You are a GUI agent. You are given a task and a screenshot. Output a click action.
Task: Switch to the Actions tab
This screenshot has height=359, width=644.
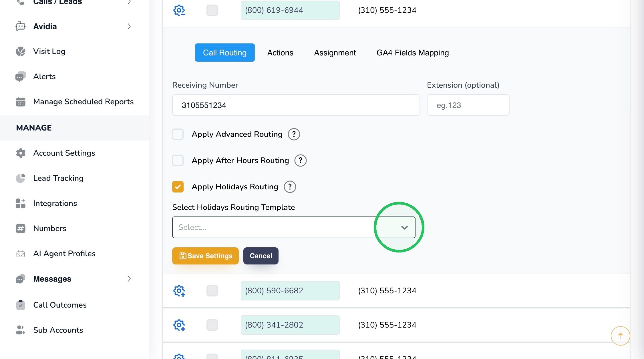(x=280, y=53)
